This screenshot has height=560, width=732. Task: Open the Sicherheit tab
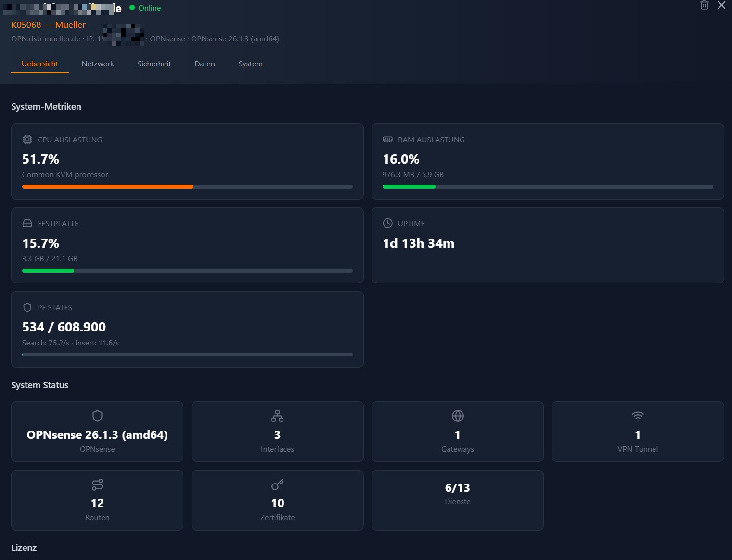[x=154, y=64]
